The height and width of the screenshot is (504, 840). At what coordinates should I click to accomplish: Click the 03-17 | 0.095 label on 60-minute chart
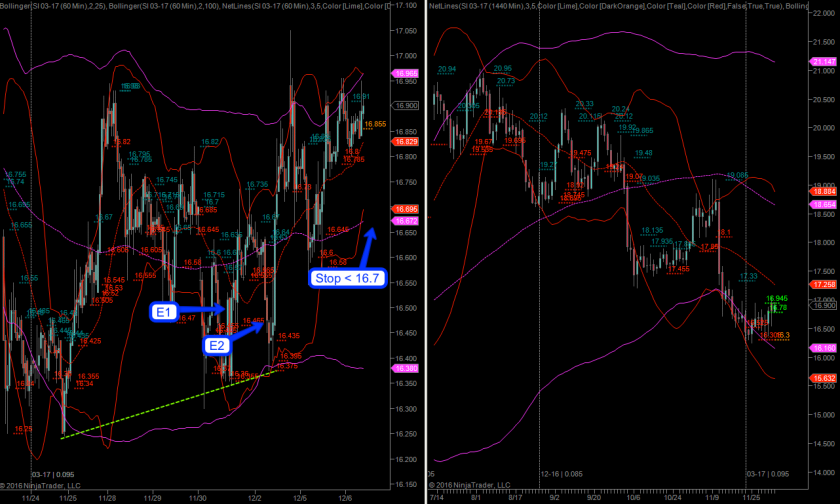53,475
